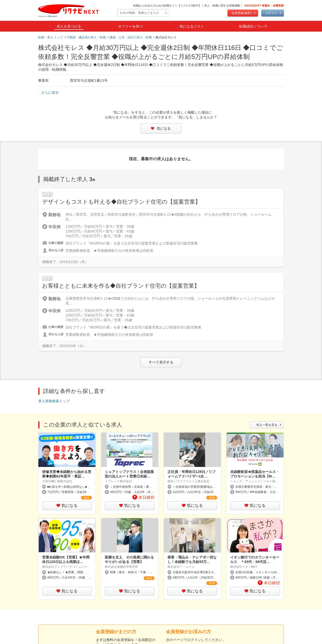Favorite the 積水ハウスリフォーム job with 気になる
This screenshot has height=644, width=322.
pyautogui.click(x=192, y=506)
